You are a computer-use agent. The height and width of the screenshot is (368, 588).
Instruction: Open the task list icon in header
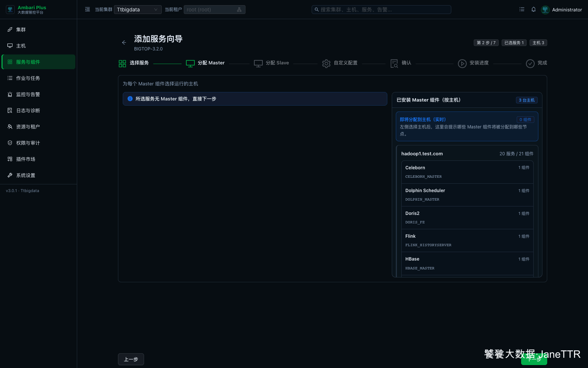[x=522, y=10]
